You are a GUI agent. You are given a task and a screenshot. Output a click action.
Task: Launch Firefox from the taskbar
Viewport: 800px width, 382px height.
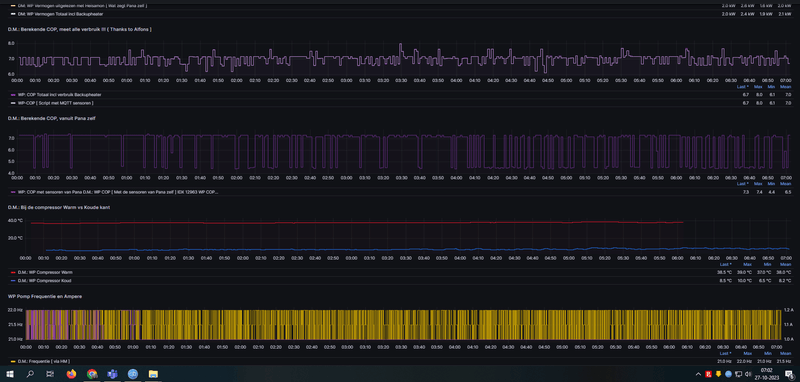(x=71, y=374)
